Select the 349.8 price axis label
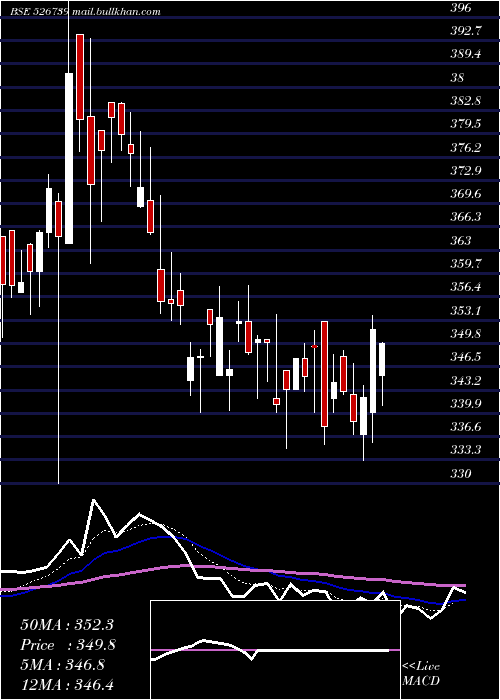 (x=466, y=333)
